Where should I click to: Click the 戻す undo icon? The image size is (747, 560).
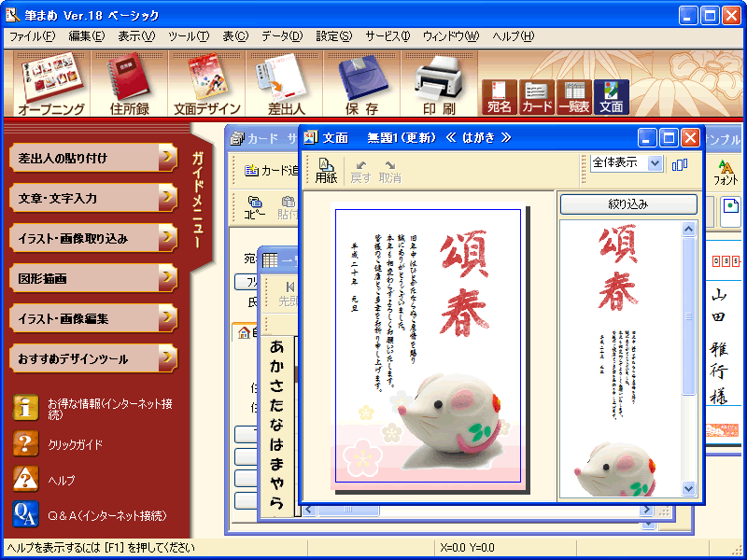pyautogui.click(x=360, y=172)
